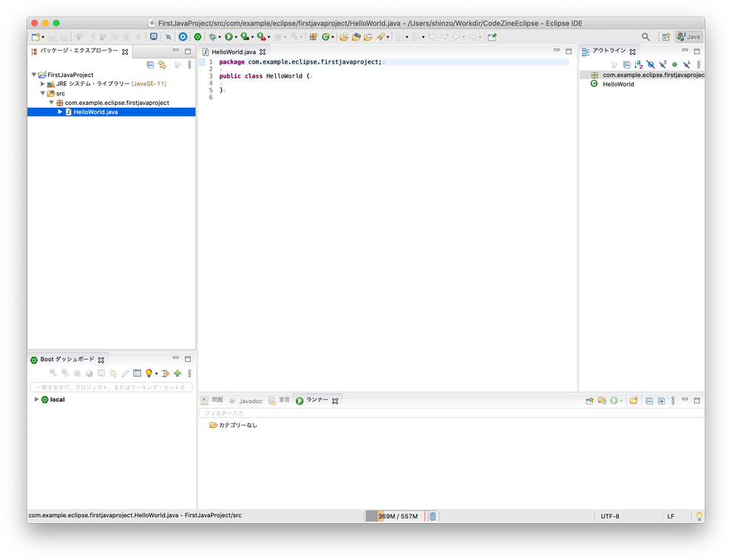Collapse the src folder node
This screenshot has height=560, width=732.
pos(42,93)
